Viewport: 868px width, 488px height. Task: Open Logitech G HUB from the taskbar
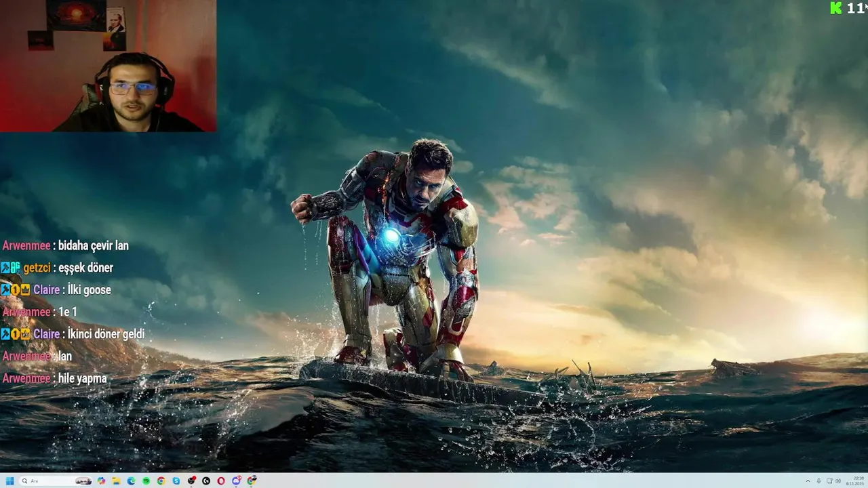[x=206, y=481]
